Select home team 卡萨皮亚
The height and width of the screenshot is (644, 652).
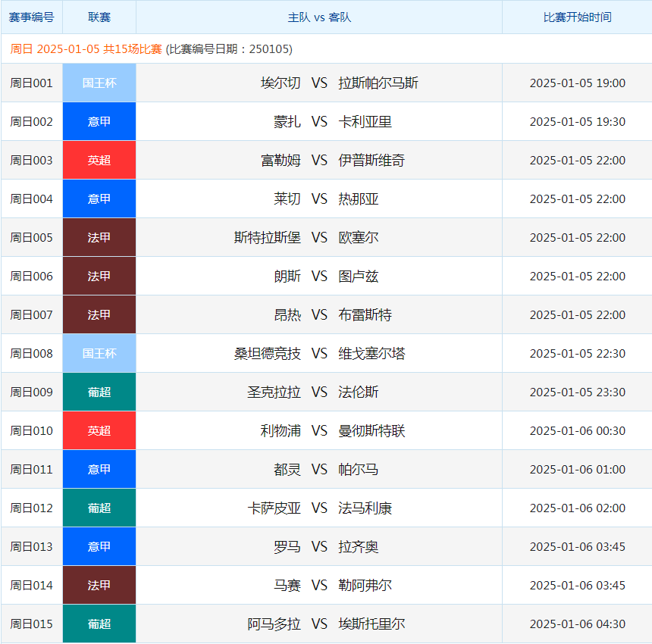[x=274, y=508]
